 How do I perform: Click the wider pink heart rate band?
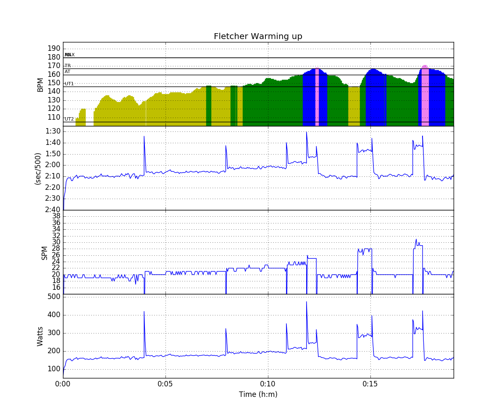[x=425, y=97]
